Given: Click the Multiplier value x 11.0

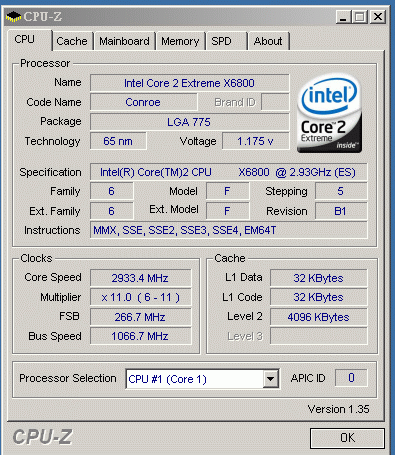Looking at the screenshot, I should 140,297.
